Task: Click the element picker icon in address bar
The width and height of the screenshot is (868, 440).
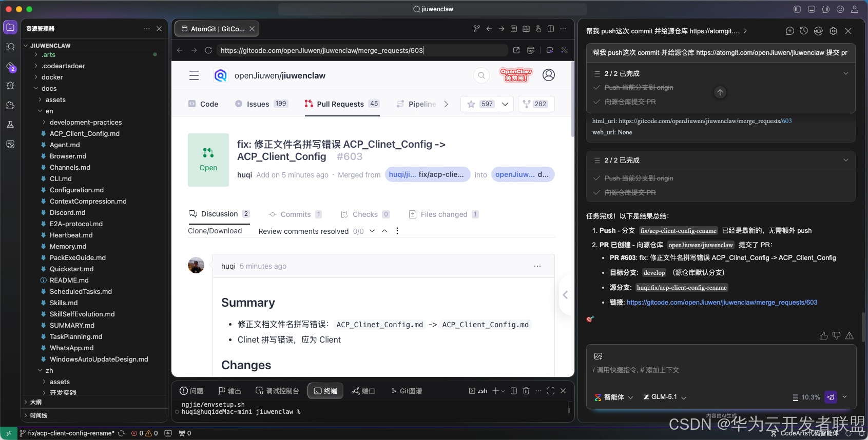Action: click(550, 50)
